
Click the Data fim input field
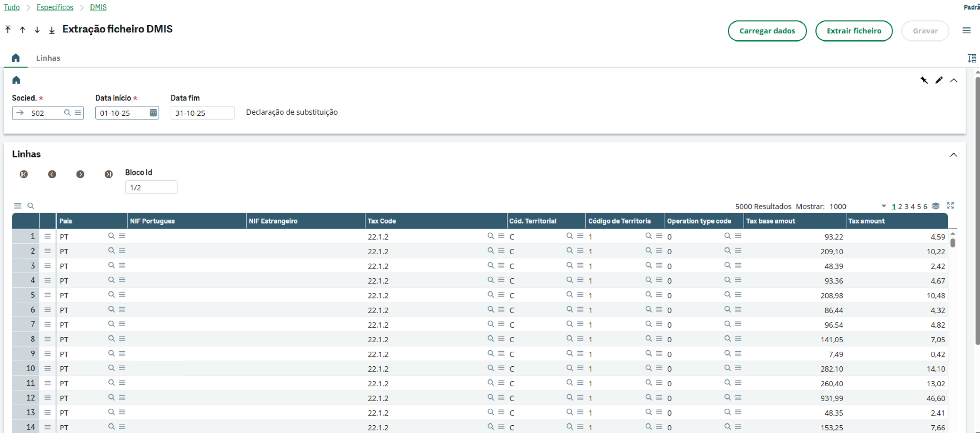tap(202, 113)
